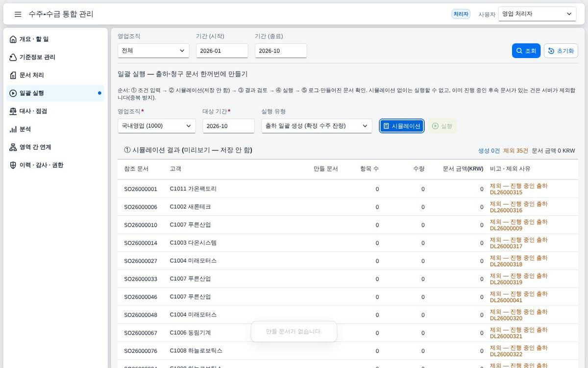
Task: Click customer C1006 동림기계
Action: (190, 333)
